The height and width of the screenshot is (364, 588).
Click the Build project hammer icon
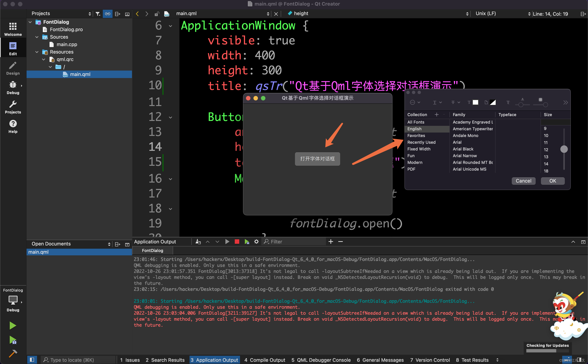12,353
